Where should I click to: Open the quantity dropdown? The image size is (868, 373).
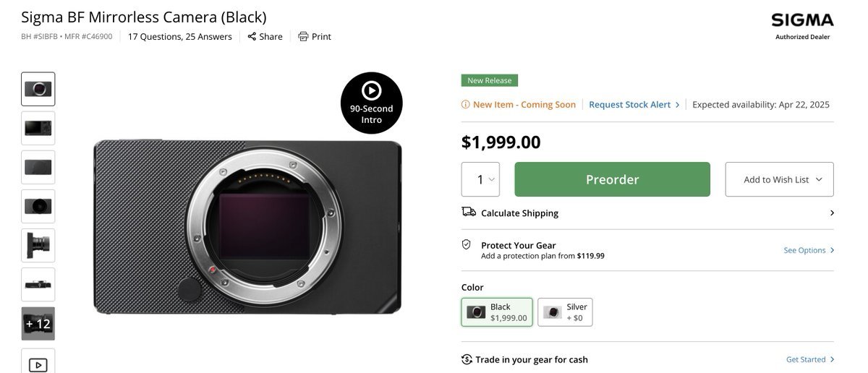click(480, 179)
